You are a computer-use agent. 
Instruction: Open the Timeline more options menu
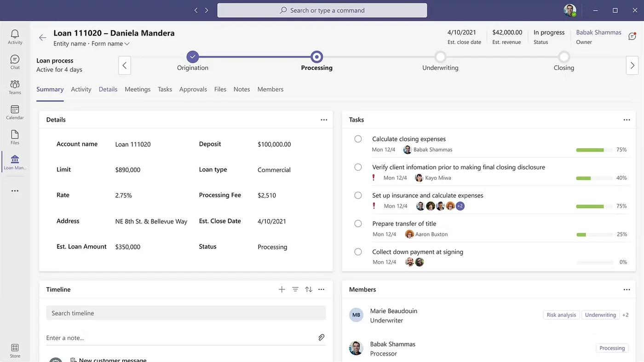coord(322,289)
